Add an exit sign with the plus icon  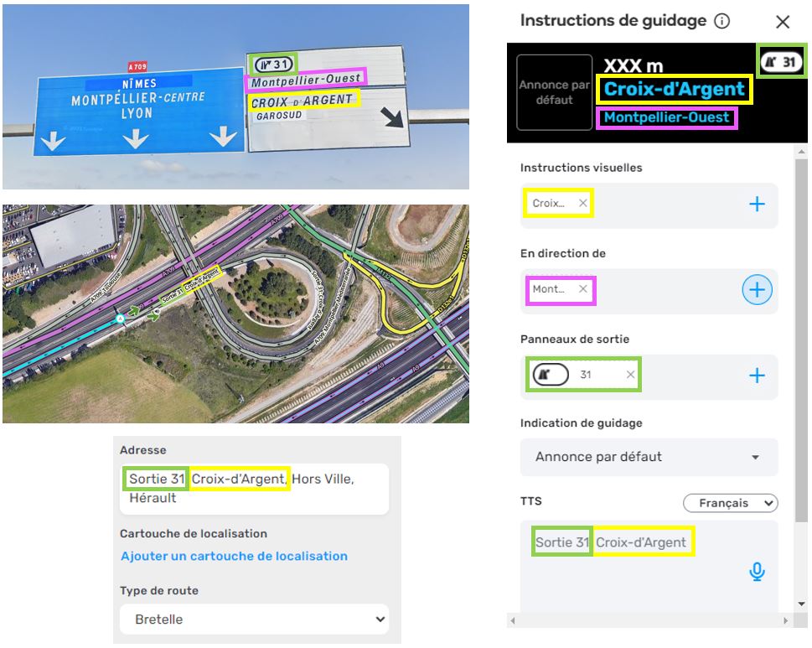click(757, 376)
